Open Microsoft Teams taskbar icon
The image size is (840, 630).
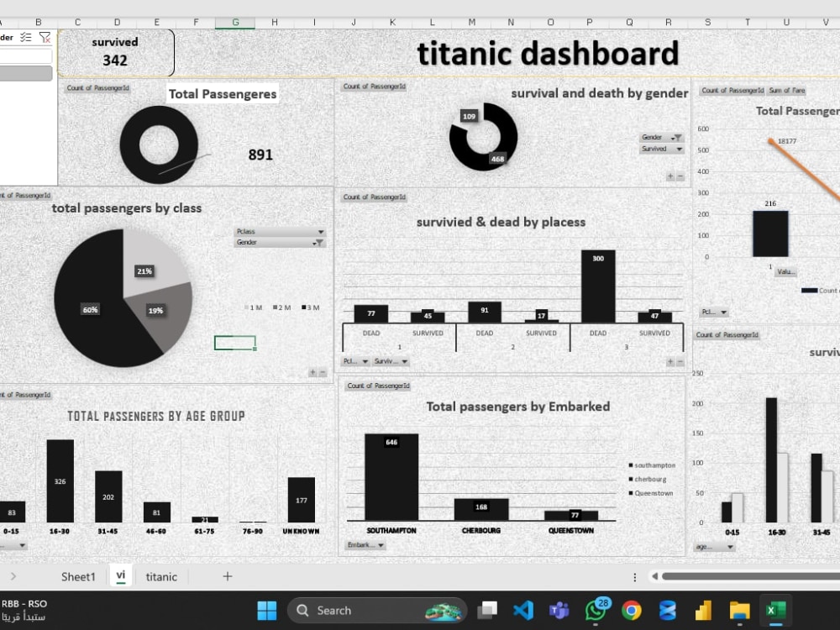pos(559,610)
